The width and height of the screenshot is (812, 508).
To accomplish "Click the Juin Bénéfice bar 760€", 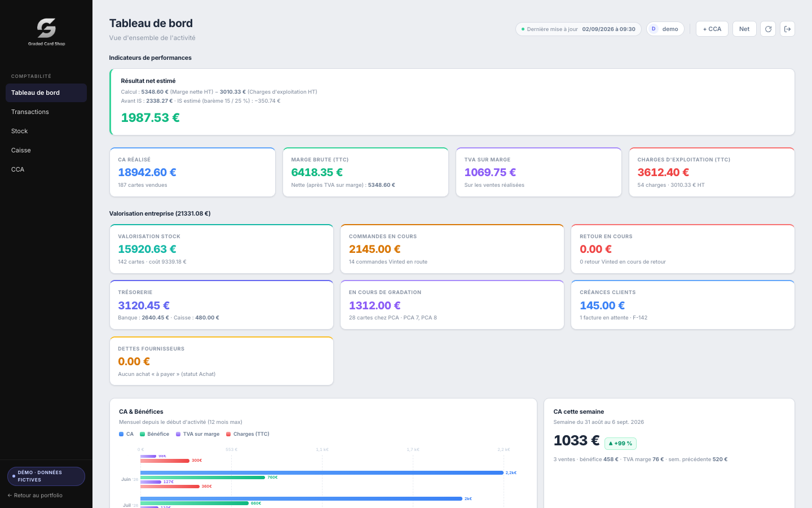I will pos(202,478).
